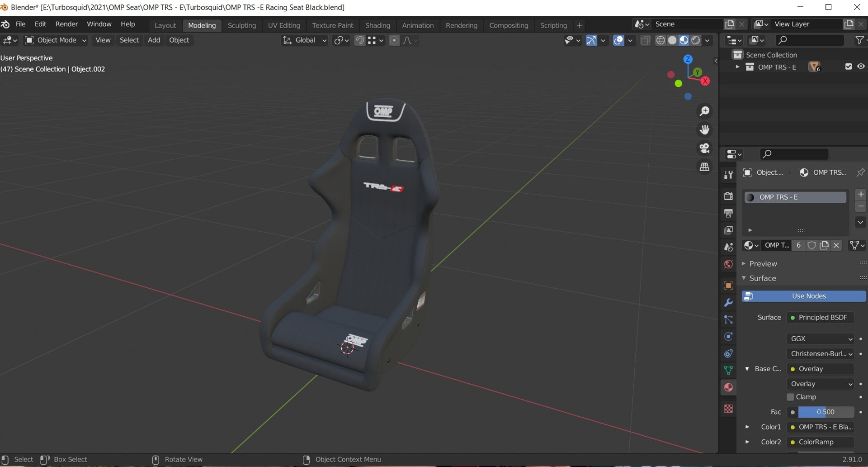Expand the Color1 input row

tap(747, 427)
